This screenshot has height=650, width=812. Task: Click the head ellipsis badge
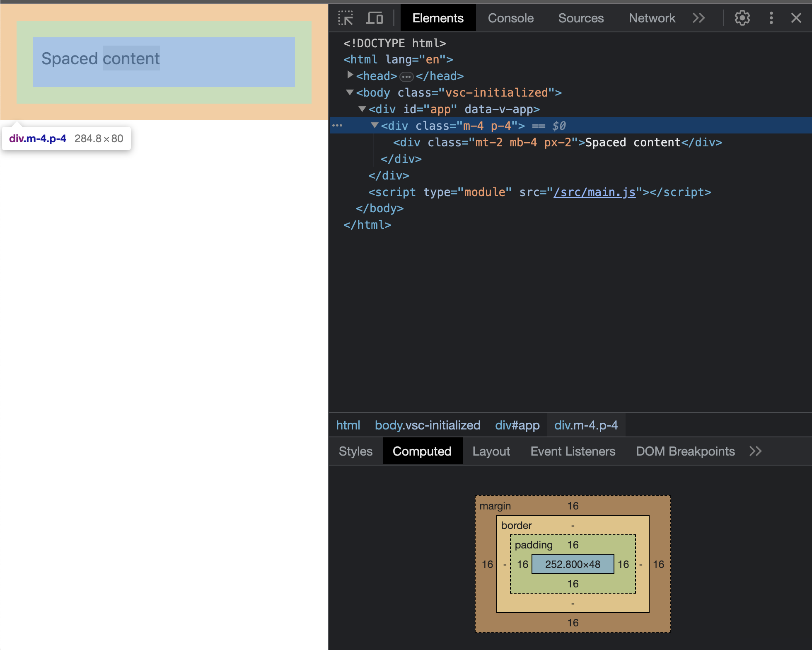point(406,77)
